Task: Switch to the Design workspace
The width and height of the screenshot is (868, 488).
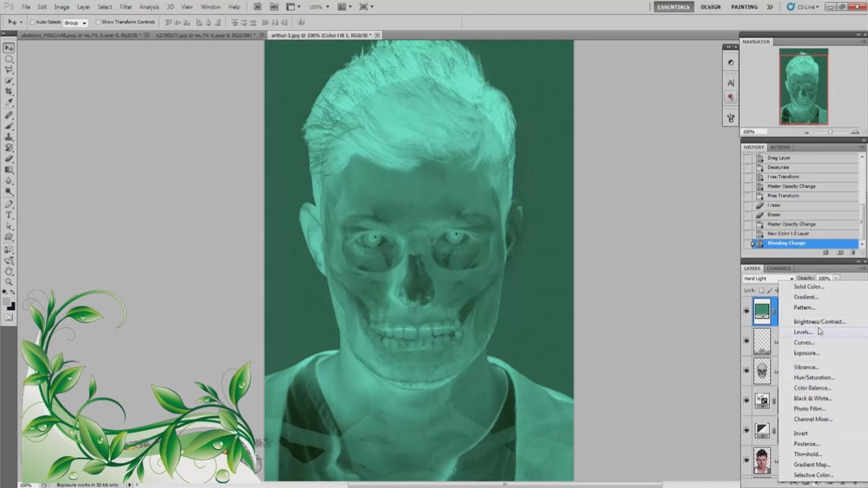Action: 711,7
